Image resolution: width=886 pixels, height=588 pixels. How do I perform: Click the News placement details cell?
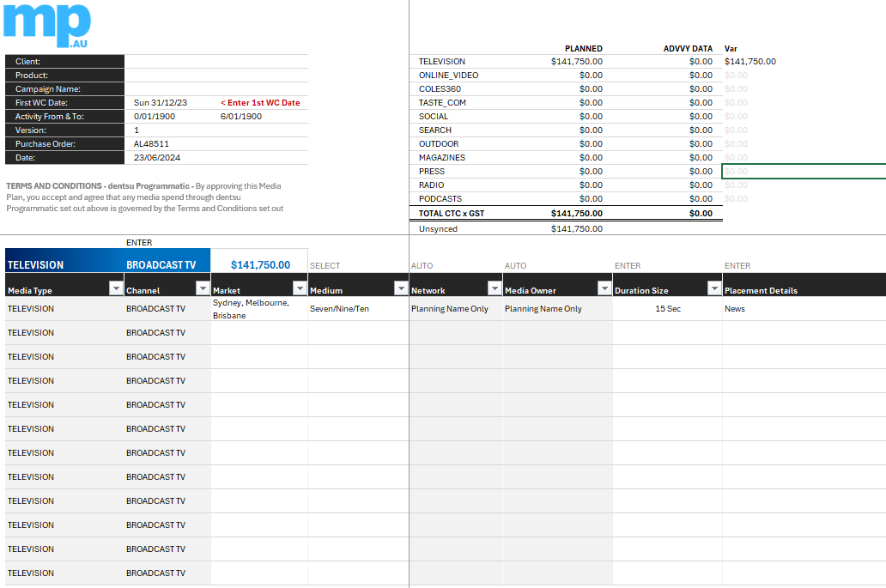point(735,309)
